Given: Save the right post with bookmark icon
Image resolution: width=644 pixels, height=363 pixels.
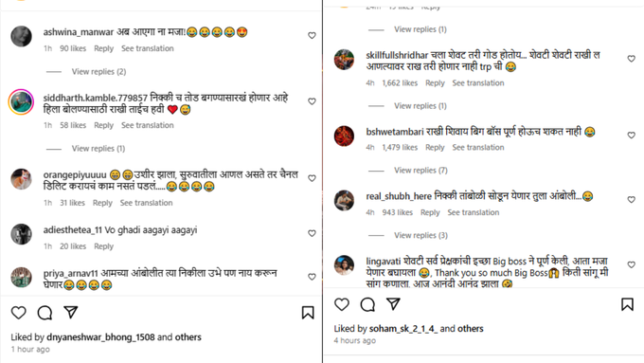Looking at the screenshot, I should coord(627,304).
